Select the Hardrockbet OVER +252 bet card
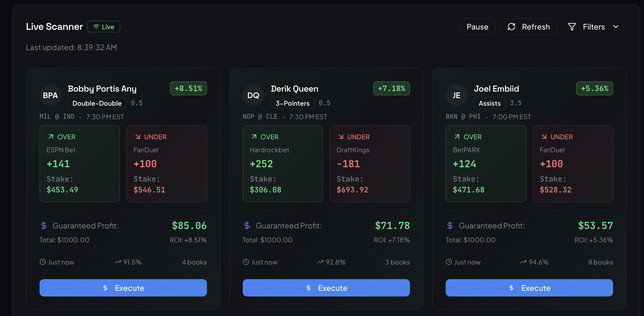Image resolution: width=644 pixels, height=316 pixels. click(282, 164)
